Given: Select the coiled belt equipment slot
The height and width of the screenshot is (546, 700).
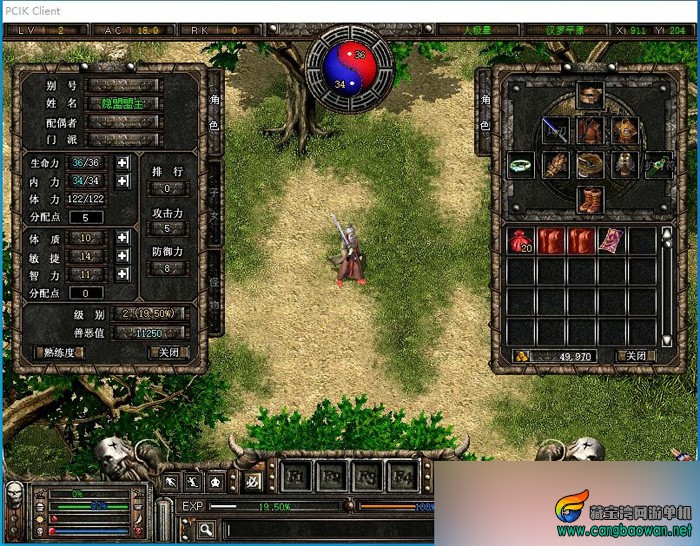Looking at the screenshot, I should (x=590, y=165).
